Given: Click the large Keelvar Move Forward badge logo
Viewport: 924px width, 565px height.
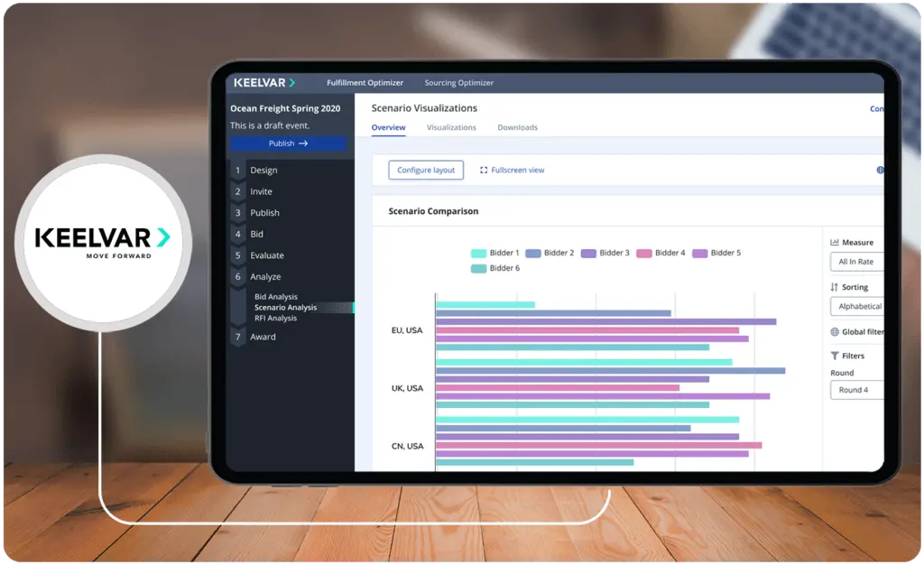Looking at the screenshot, I should click(103, 242).
